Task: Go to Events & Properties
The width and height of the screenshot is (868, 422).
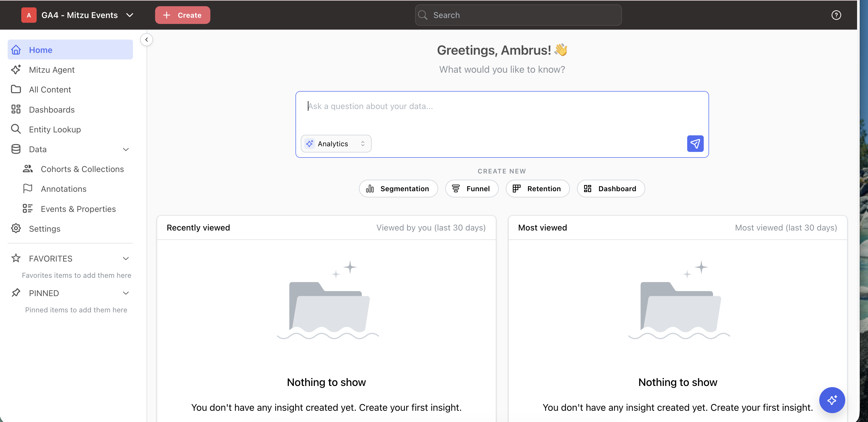Action: pos(78,209)
